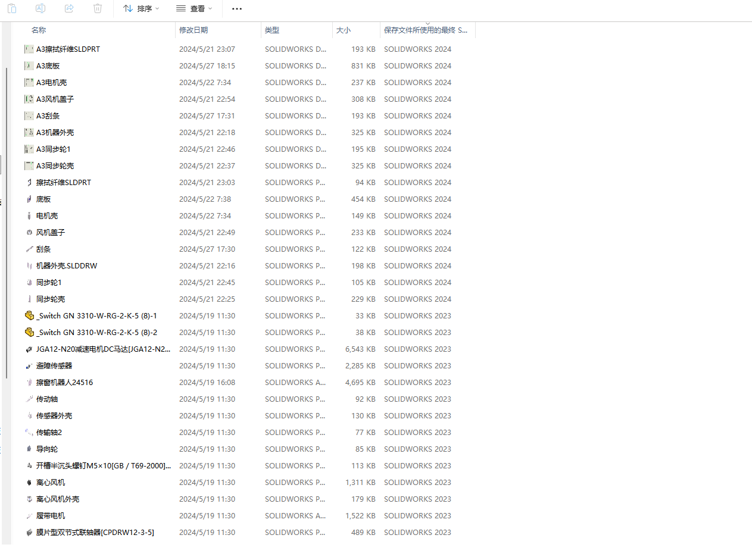
Task: Open the three-dot more options menu
Action: pyautogui.click(x=237, y=8)
